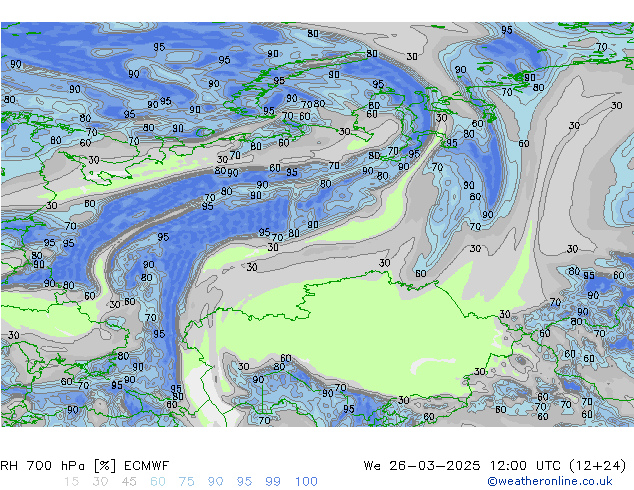The height and width of the screenshot is (490, 634).
Task: Select the legend value '45'
Action: 129,482
